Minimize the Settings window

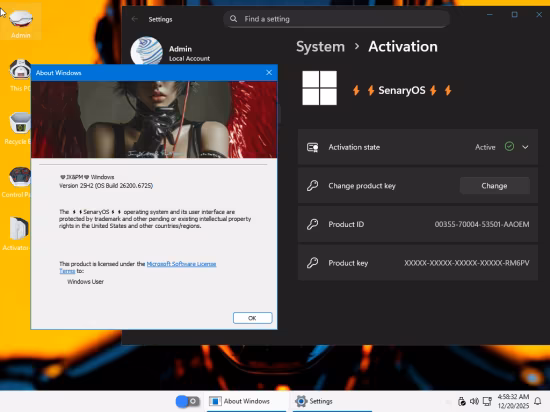click(x=490, y=15)
